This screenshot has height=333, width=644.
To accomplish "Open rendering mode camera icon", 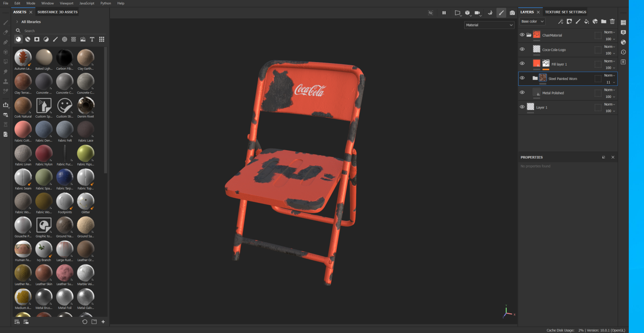I will (512, 13).
